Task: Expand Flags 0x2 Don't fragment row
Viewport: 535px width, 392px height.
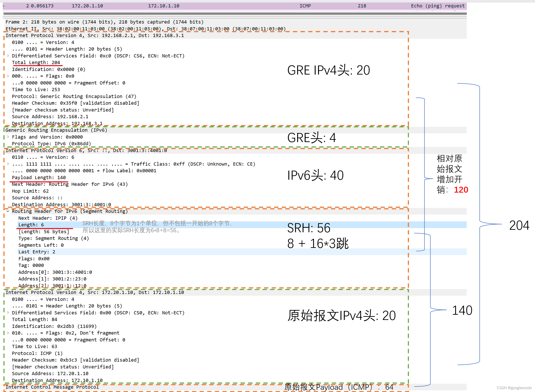Action: (x=8, y=333)
